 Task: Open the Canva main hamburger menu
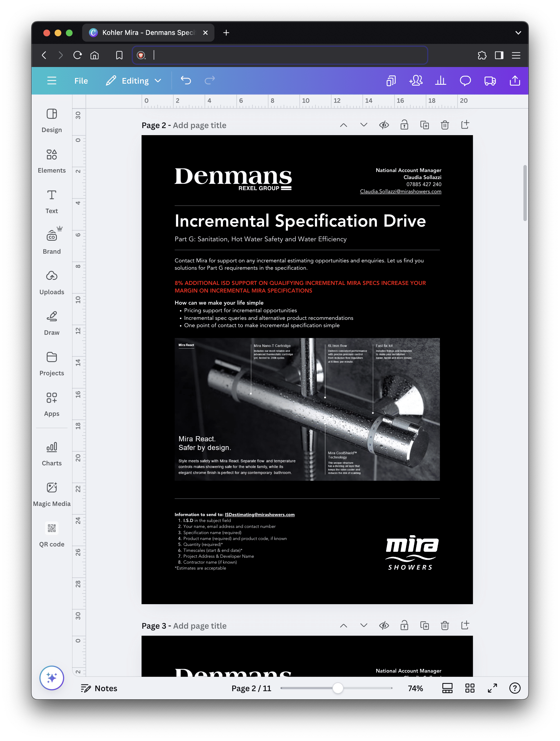(x=51, y=81)
